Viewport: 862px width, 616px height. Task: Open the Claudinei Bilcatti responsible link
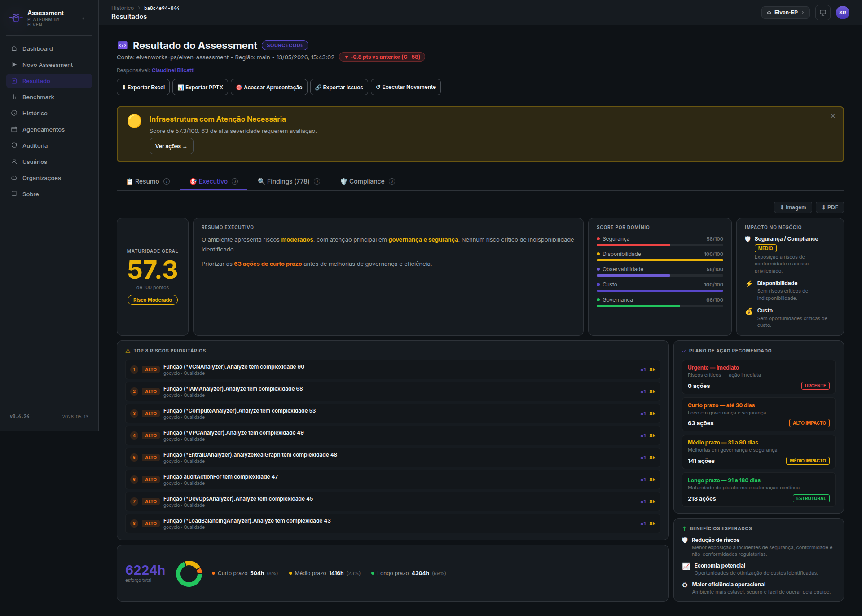point(173,70)
